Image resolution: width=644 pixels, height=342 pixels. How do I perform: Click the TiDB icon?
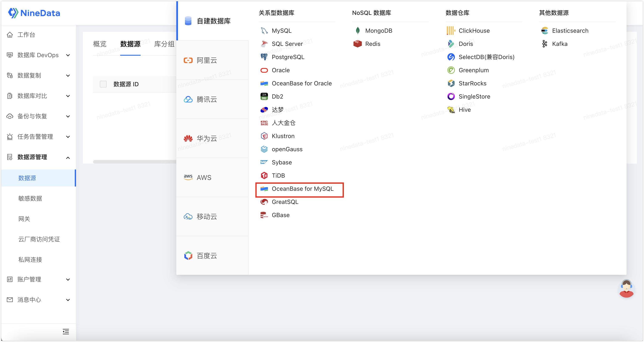pos(264,175)
